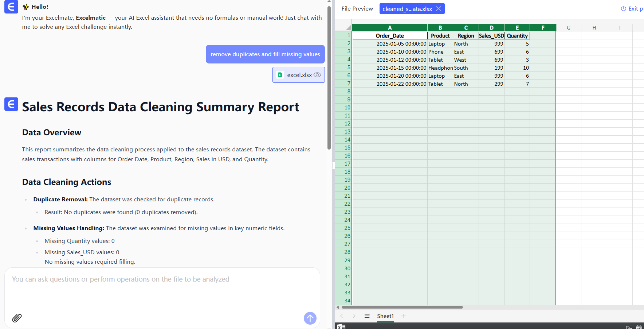Select the cleaned_s...ata.xlsx preview tab
This screenshot has width=644, height=329.
(x=407, y=9)
